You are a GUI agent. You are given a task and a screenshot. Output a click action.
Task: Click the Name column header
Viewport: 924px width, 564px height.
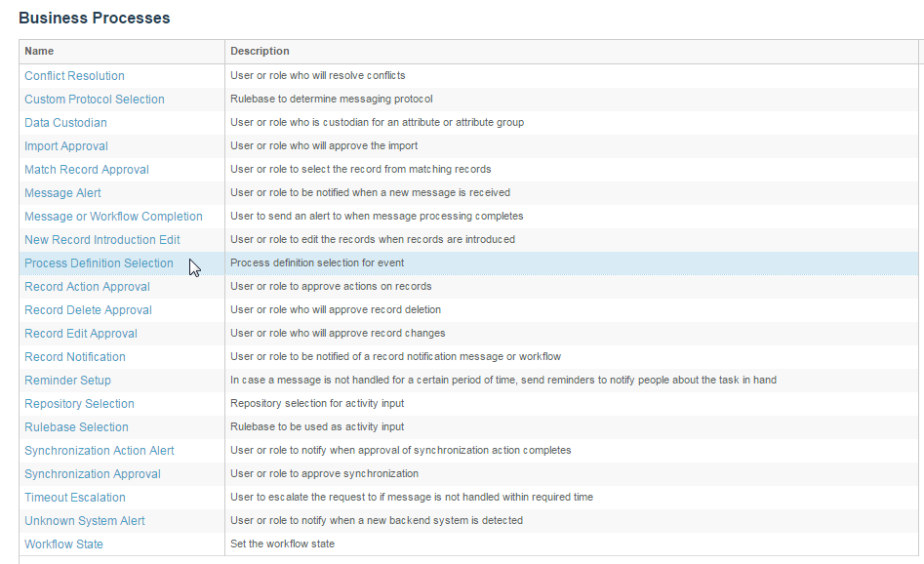(39, 52)
